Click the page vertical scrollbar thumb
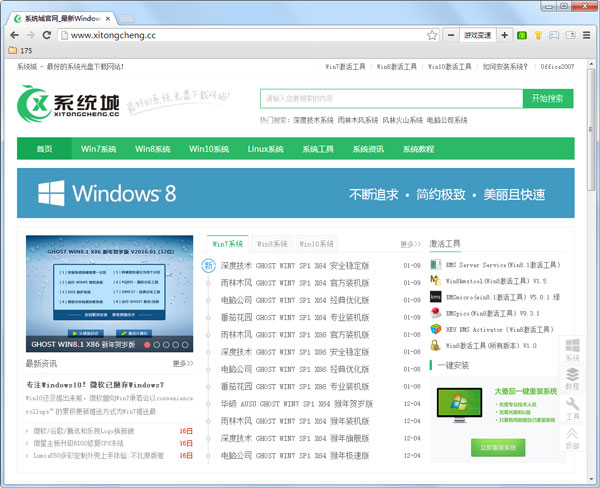The image size is (600, 488). 591,129
